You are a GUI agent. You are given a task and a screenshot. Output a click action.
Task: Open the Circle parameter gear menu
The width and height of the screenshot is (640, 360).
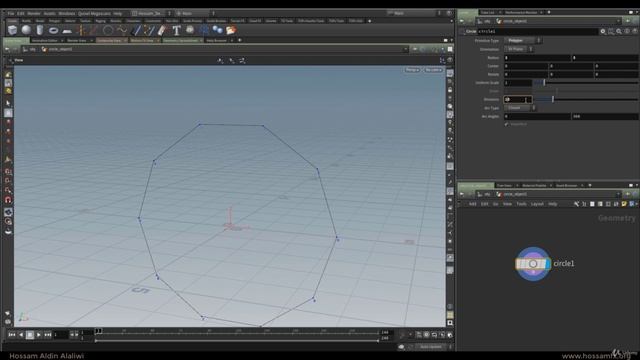pos(603,31)
